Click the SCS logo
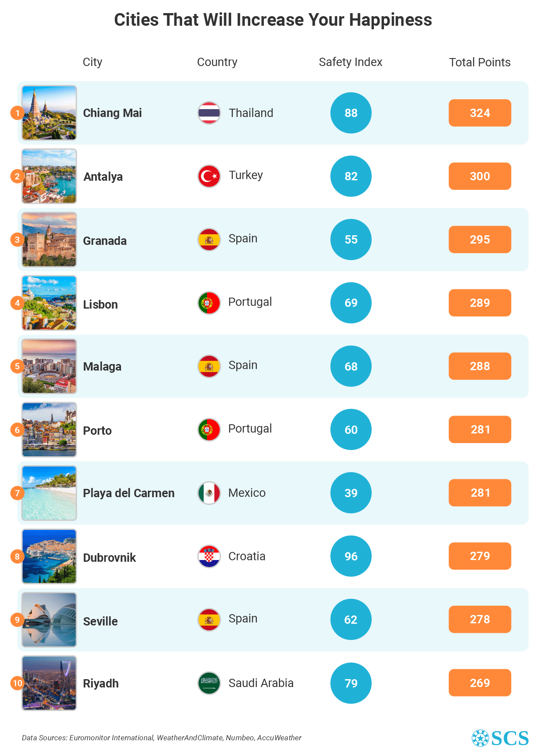Screen dimensions: 546x756 500,738
